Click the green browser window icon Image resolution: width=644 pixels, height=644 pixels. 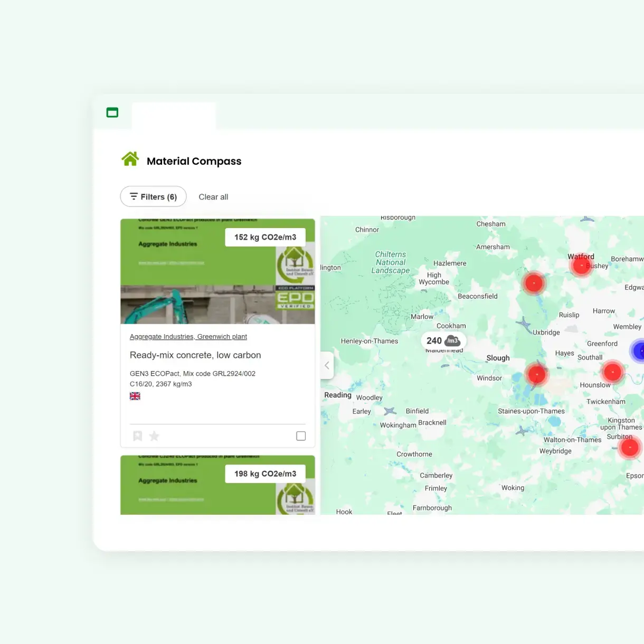click(x=112, y=112)
